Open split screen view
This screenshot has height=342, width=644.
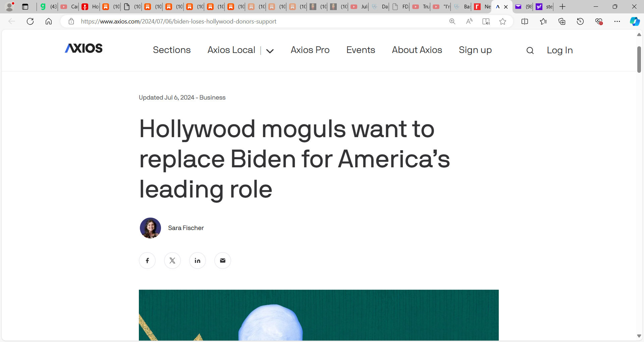[525, 21]
